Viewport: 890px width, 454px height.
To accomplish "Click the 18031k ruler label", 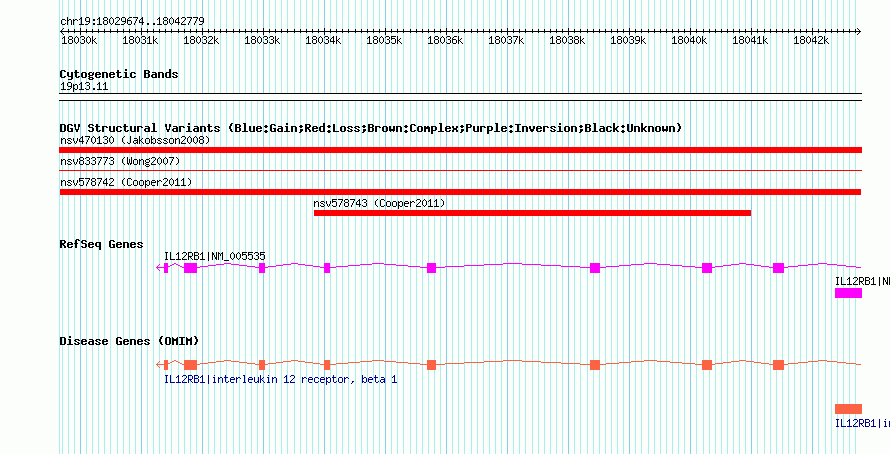I will point(140,40).
